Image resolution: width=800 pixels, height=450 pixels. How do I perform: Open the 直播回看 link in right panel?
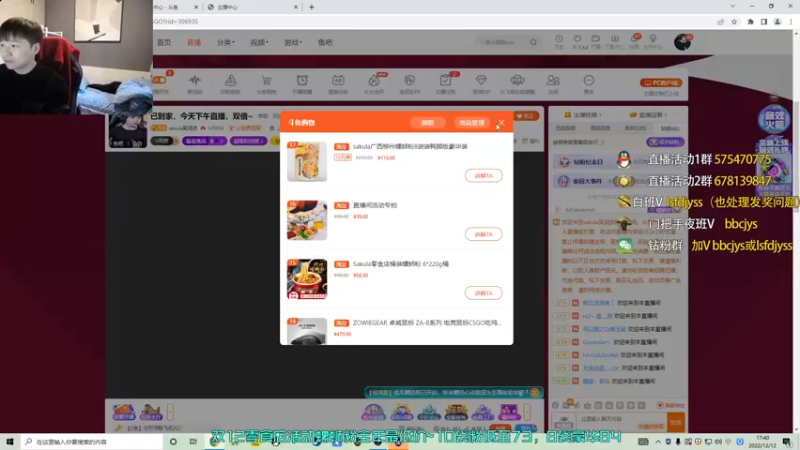(648, 115)
